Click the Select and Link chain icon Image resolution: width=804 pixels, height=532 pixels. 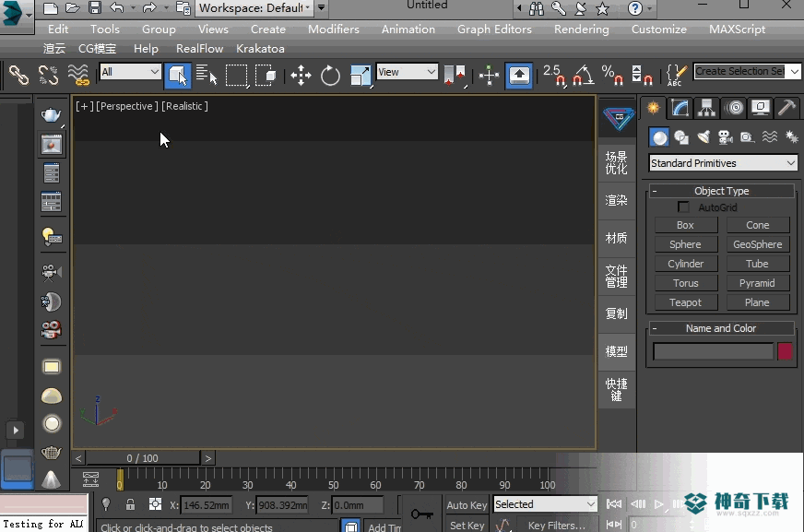pos(19,75)
